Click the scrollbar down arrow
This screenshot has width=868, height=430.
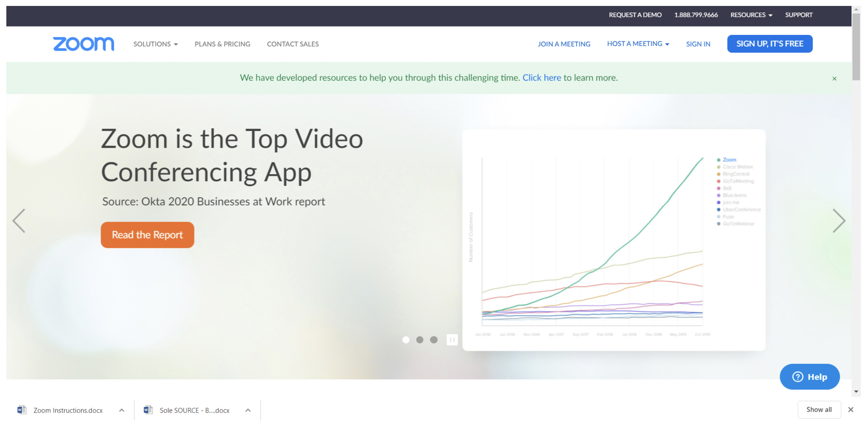[x=856, y=391]
